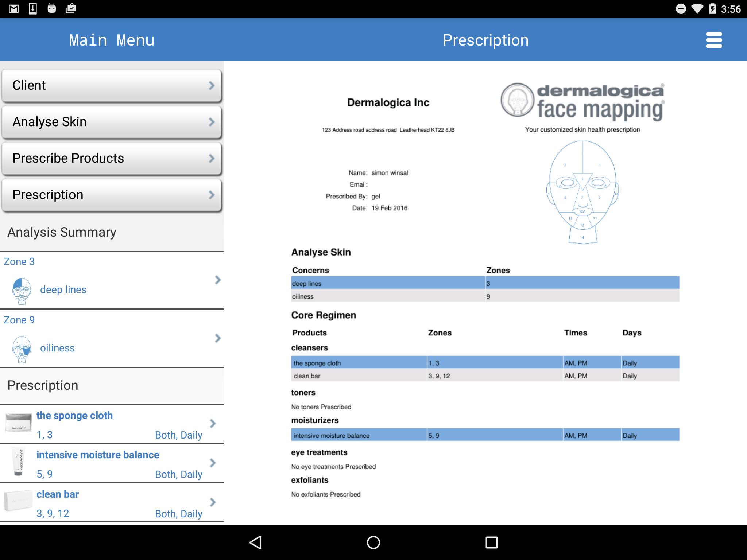Tap the Android recent apps button
The width and height of the screenshot is (747, 560).
(x=491, y=542)
